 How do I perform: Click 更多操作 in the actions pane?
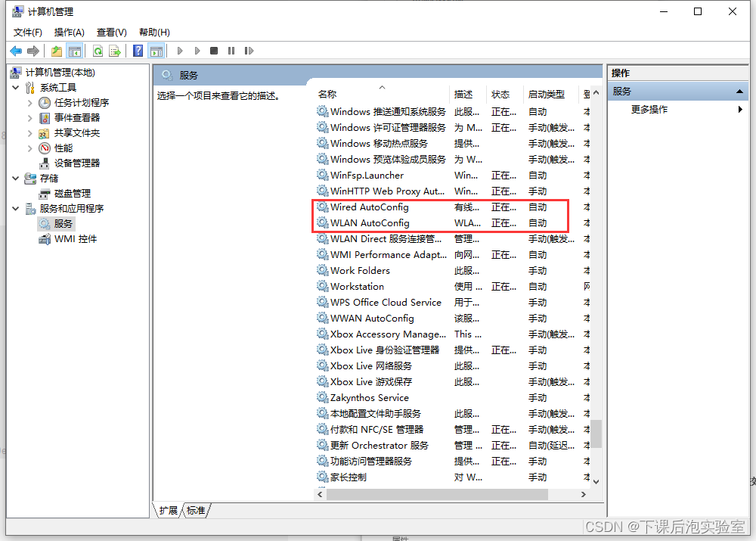click(649, 110)
